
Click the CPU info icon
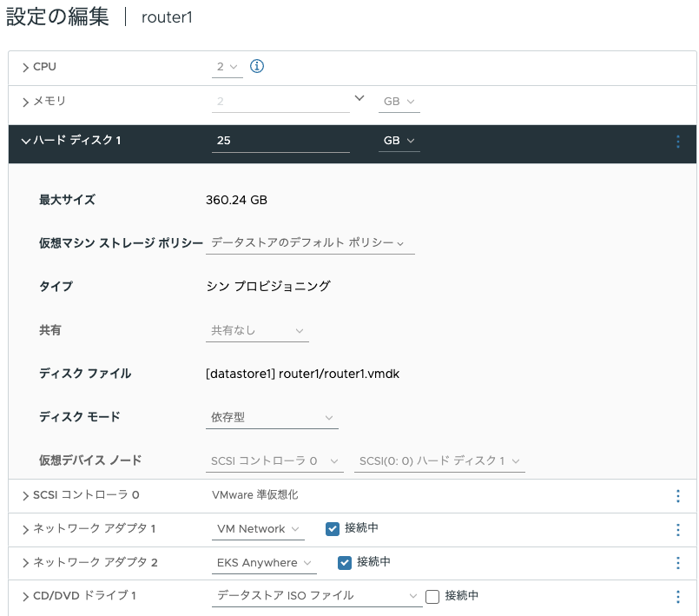coord(256,66)
